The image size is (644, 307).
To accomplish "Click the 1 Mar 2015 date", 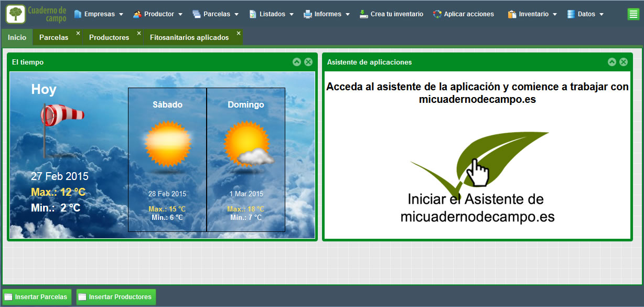I will tap(246, 194).
